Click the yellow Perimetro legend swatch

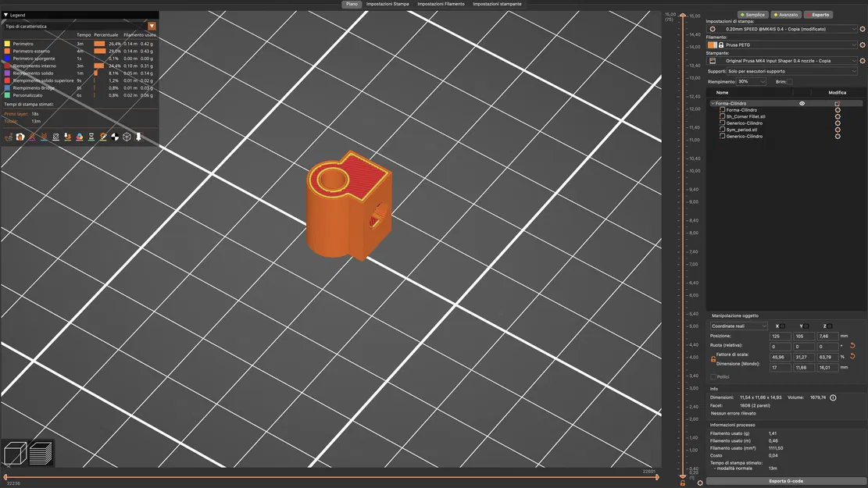pos(7,44)
